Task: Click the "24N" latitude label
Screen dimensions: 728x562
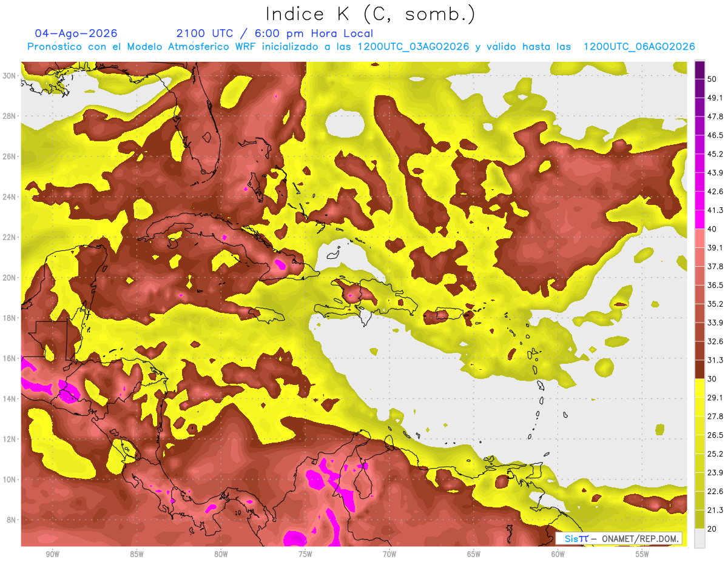Action: pos(9,197)
